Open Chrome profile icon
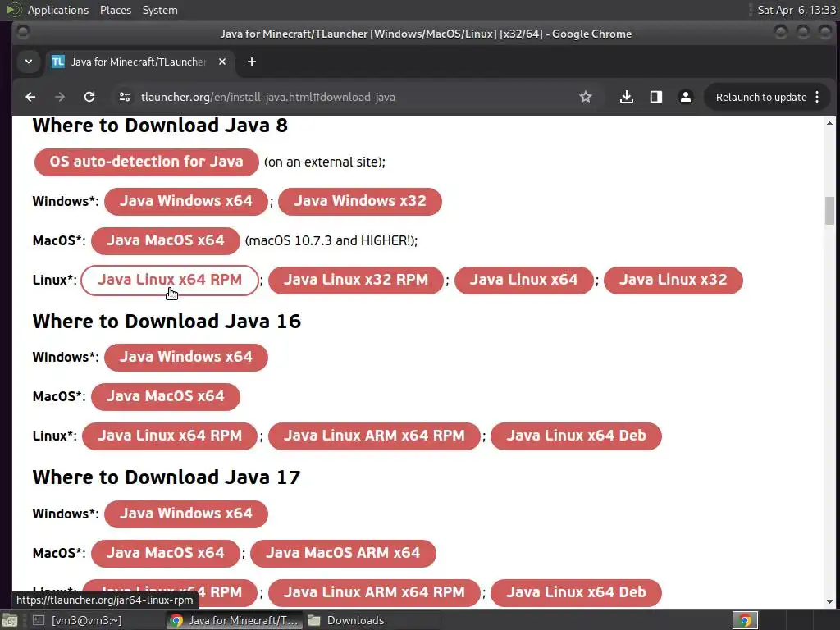Image resolution: width=840 pixels, height=630 pixels. 685,97
